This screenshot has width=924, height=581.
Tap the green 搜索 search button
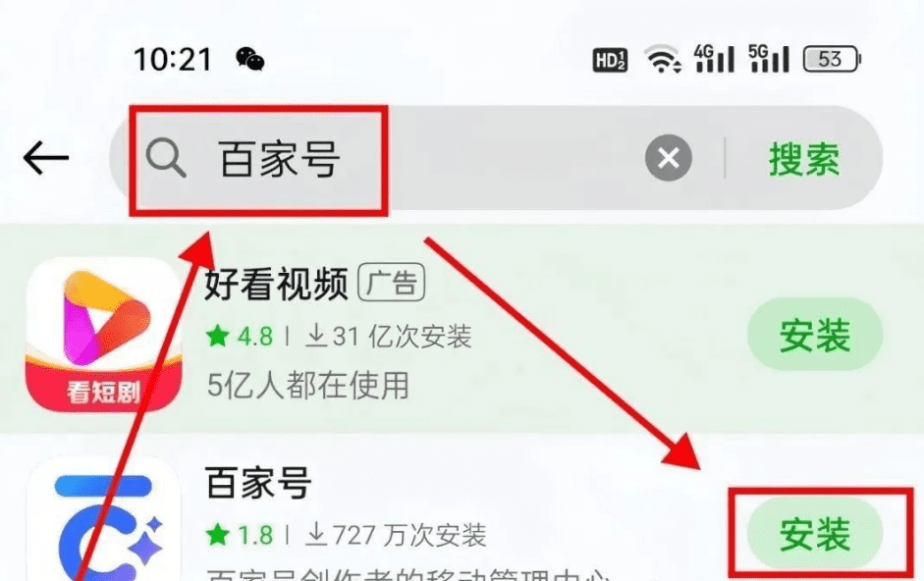click(x=804, y=159)
